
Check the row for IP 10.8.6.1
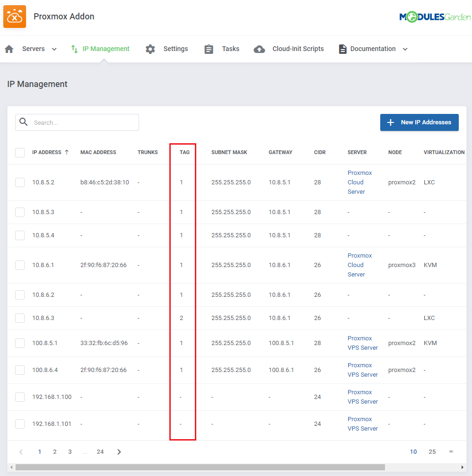tap(20, 265)
